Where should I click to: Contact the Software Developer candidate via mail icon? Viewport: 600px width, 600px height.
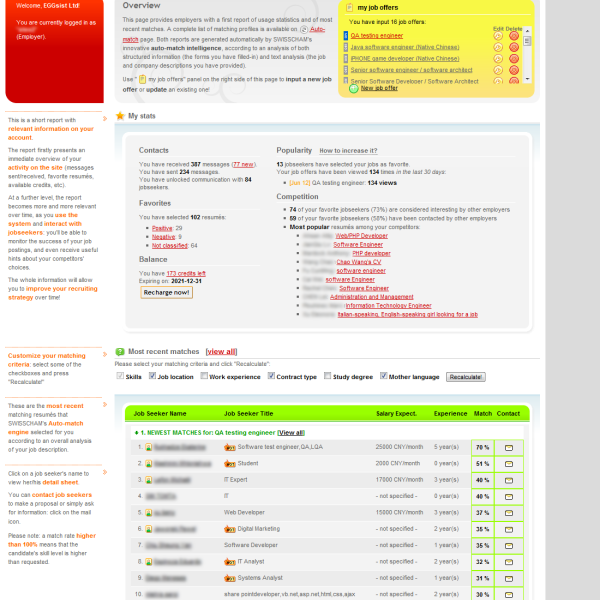click(509, 546)
